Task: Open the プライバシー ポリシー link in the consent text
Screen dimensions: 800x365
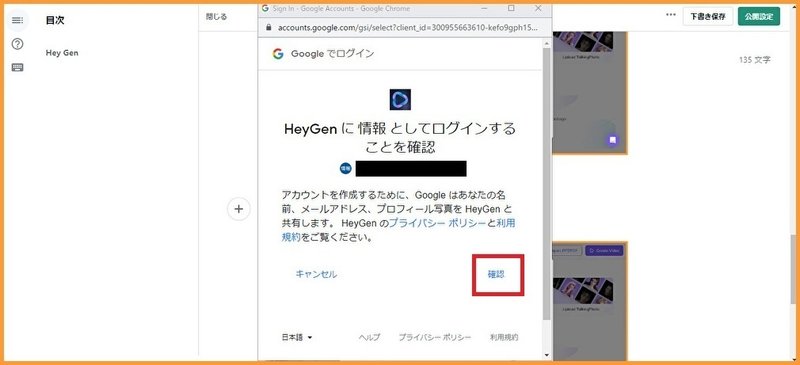Action: (437, 223)
